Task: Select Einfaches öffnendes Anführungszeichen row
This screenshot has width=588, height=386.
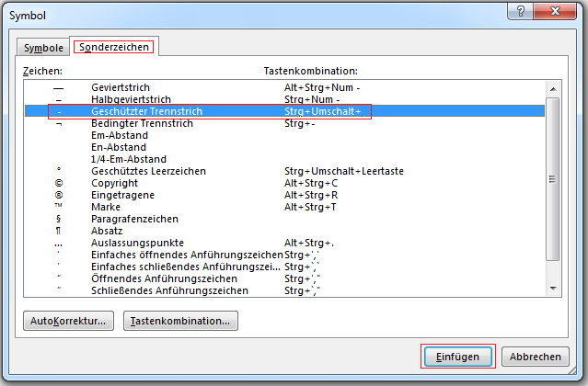Action: (284, 255)
